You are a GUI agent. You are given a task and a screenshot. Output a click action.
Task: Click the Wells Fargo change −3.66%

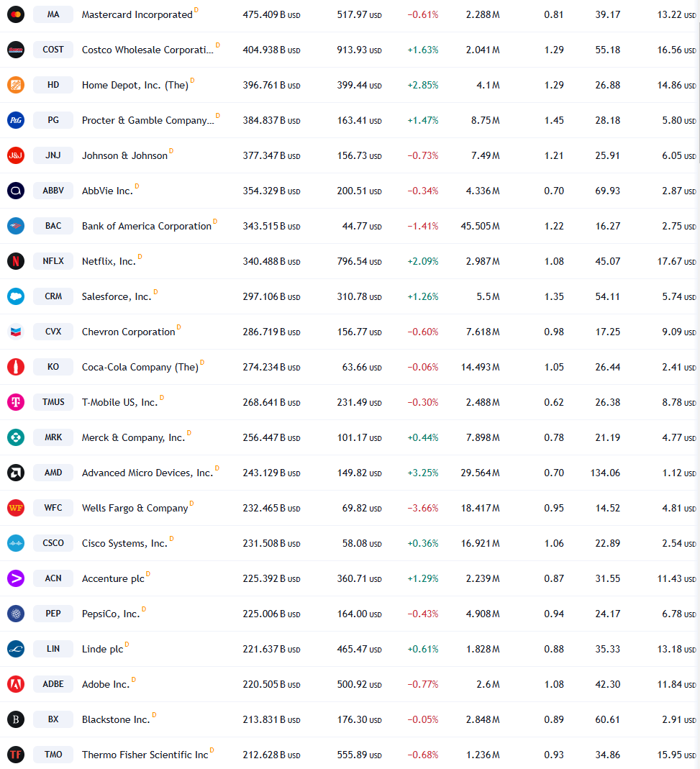(x=423, y=508)
